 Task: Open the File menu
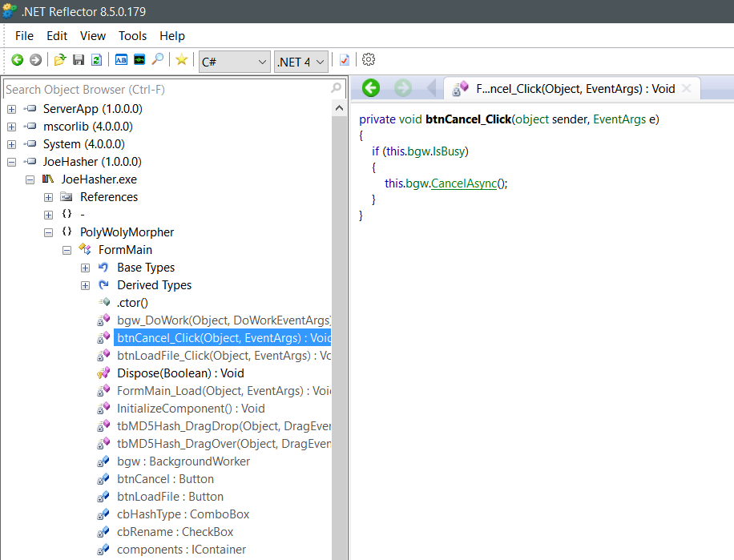tap(24, 36)
